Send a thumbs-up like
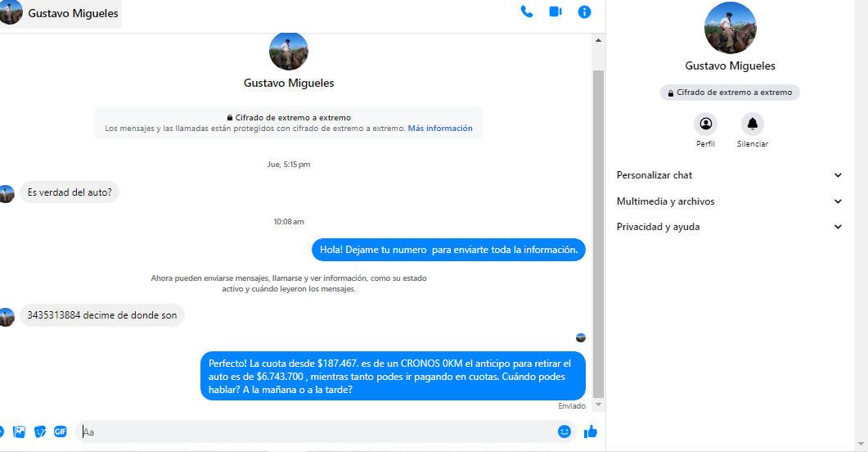The width and height of the screenshot is (868, 452). (x=590, y=432)
